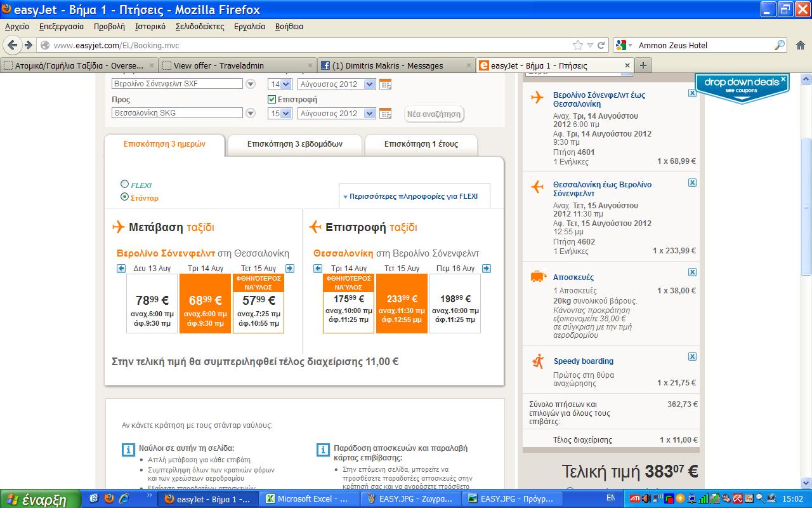This screenshot has width=812, height=508.
Task: Open the info icon beside Παράδοση αποσκευών
Action: pos(322,450)
